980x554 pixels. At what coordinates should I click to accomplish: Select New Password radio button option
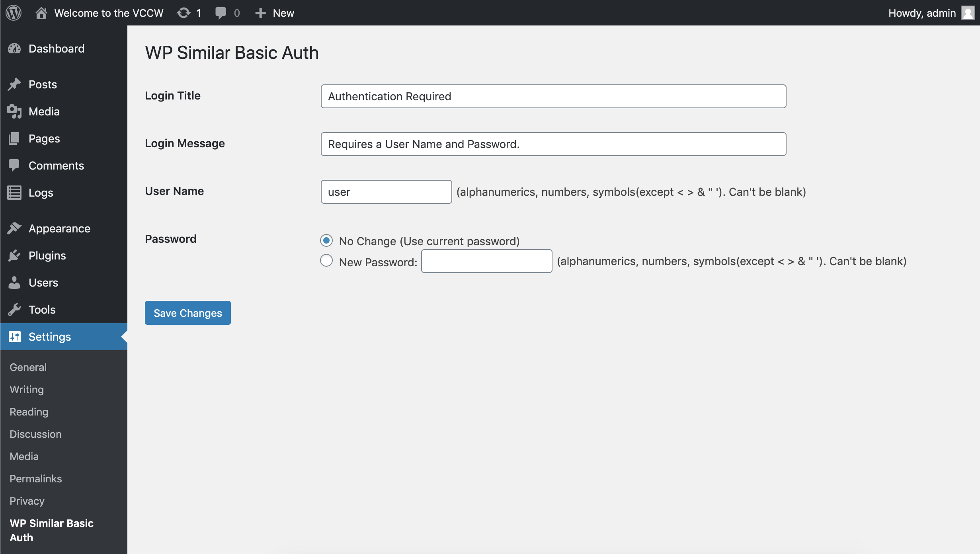pos(326,261)
